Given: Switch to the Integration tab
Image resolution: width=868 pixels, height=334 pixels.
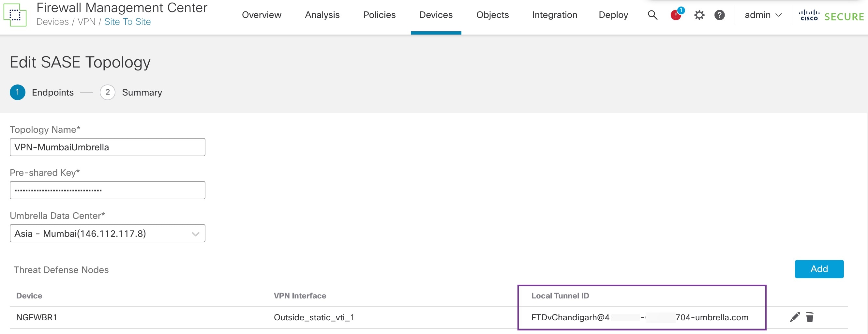Looking at the screenshot, I should click(x=554, y=15).
